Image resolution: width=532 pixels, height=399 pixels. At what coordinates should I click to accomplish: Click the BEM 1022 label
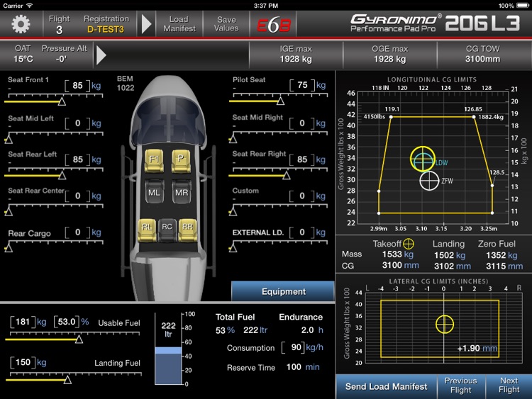[126, 84]
